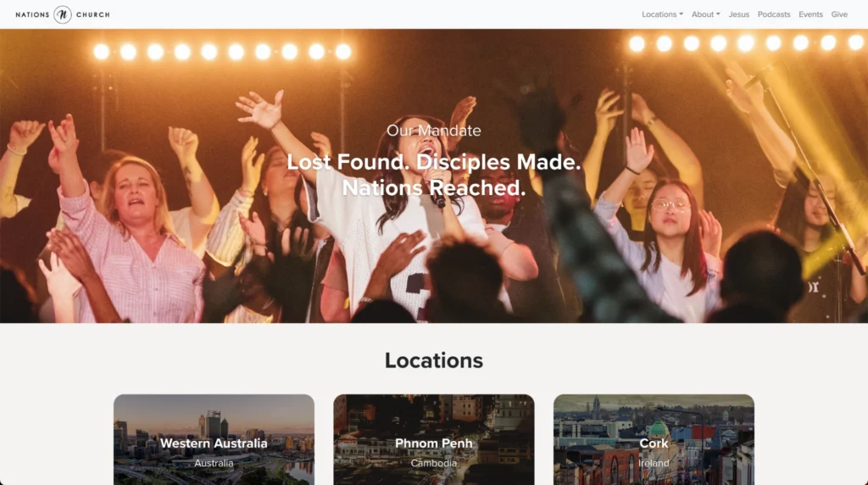This screenshot has height=485, width=868.
Task: Click the Australia country label
Action: [214, 464]
